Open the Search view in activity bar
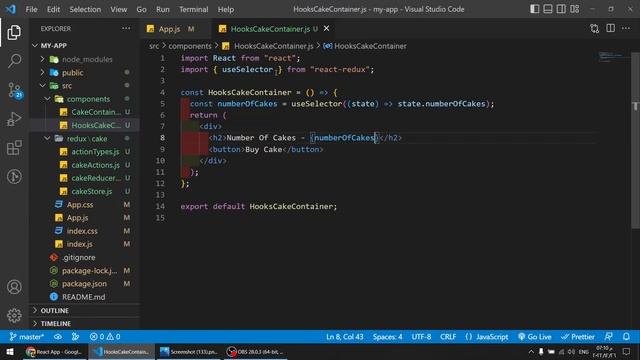 14,61
